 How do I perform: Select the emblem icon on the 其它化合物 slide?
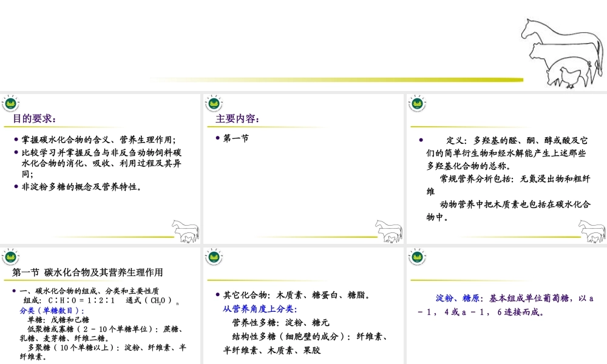(215, 257)
